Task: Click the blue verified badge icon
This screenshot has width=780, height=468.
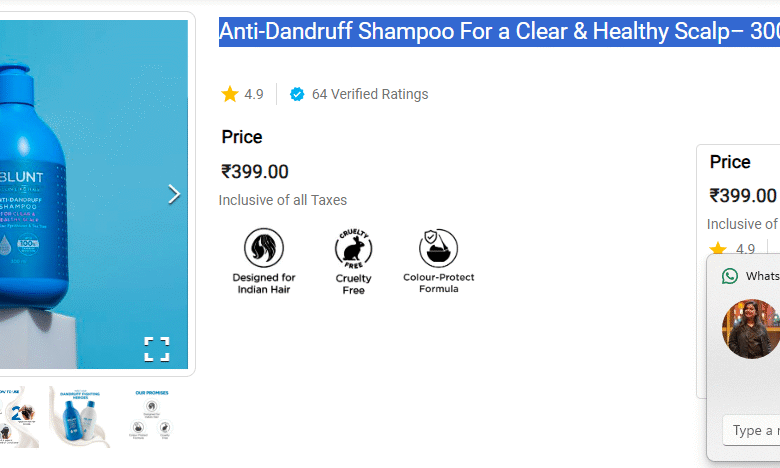Action: point(297,94)
